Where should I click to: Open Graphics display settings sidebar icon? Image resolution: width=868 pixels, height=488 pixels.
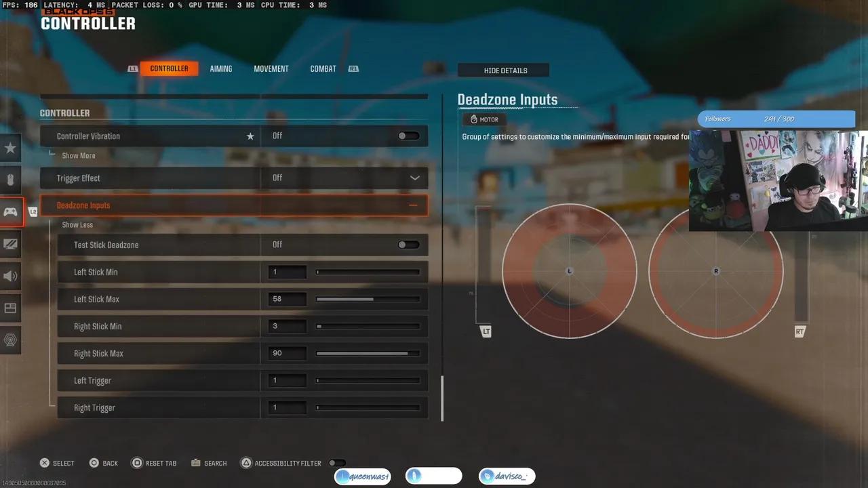click(10, 244)
